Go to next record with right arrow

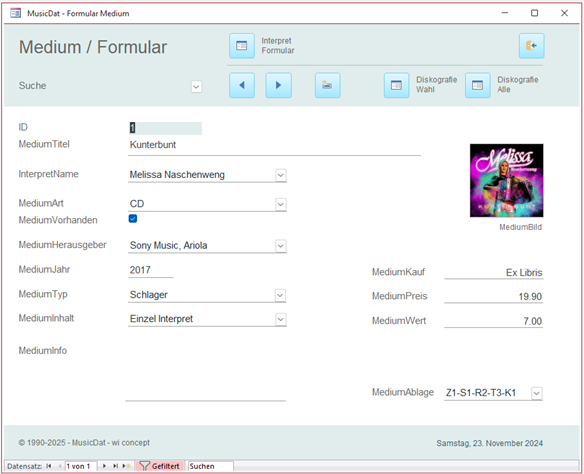[x=278, y=85]
